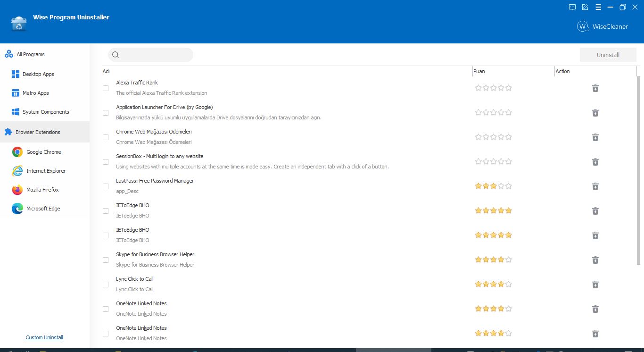
Task: Click trash icon for Alexa Traffic Rank
Action: 595,88
